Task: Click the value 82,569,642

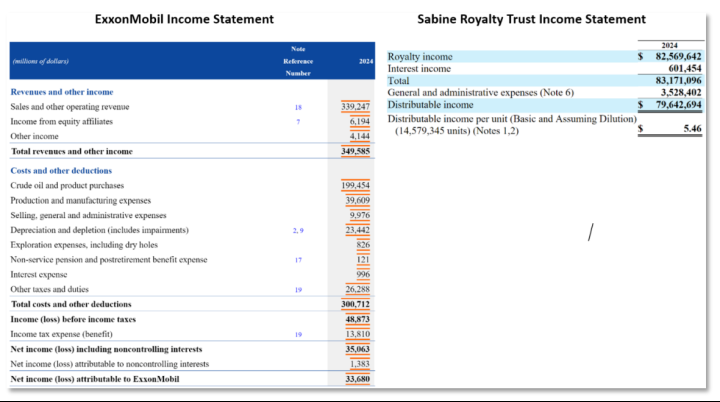Action: [x=679, y=57]
